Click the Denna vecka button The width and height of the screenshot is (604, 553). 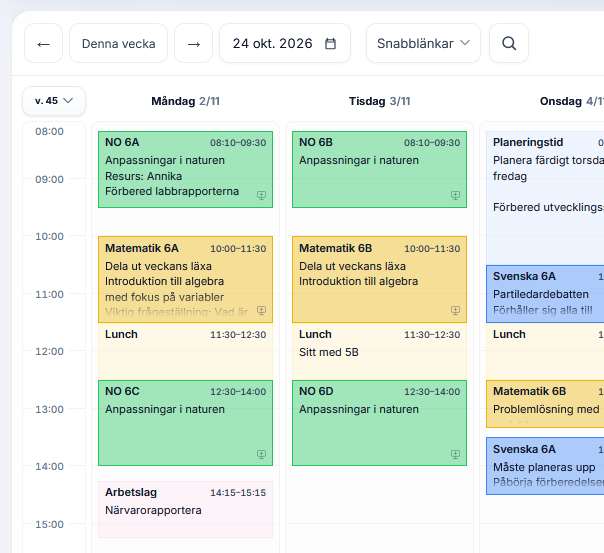point(119,43)
